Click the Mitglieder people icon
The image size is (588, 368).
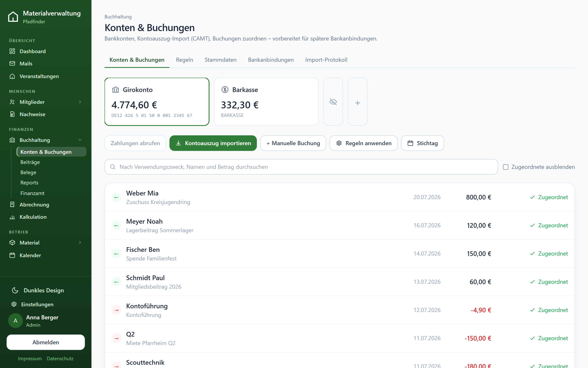12,102
